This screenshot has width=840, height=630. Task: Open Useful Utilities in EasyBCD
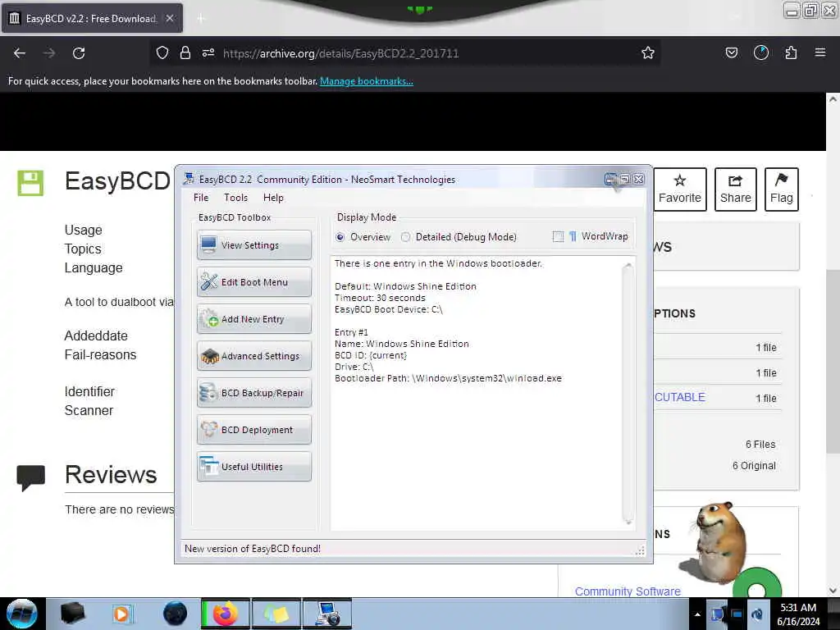pyautogui.click(x=254, y=467)
